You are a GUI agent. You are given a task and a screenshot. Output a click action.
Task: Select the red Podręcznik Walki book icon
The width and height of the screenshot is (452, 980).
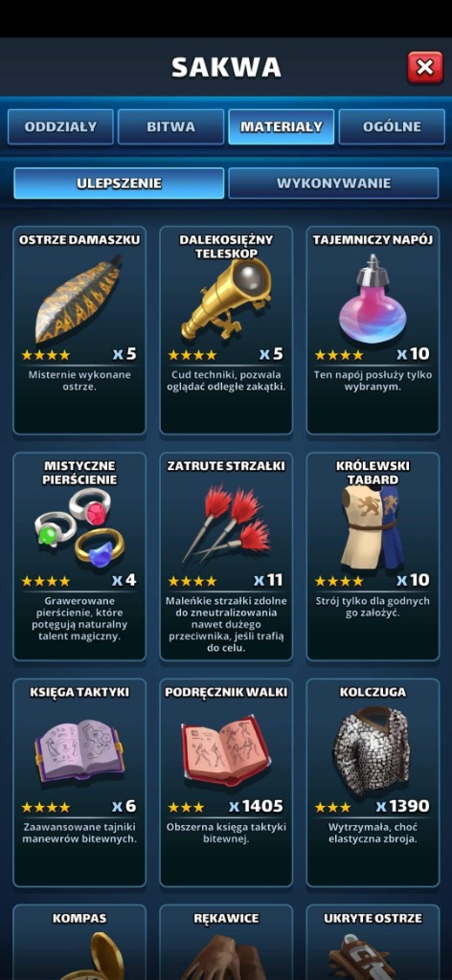click(226, 749)
